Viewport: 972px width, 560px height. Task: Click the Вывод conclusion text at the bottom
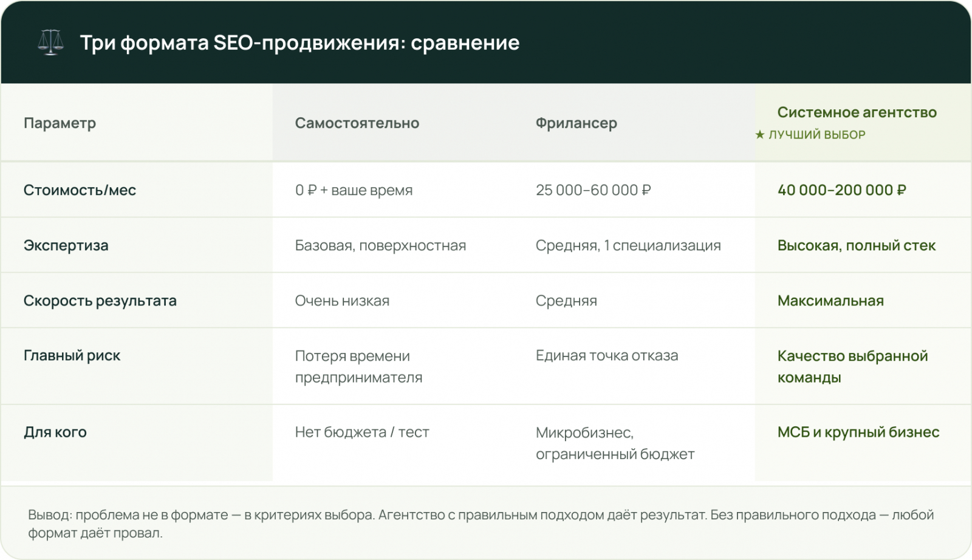[x=480, y=524]
